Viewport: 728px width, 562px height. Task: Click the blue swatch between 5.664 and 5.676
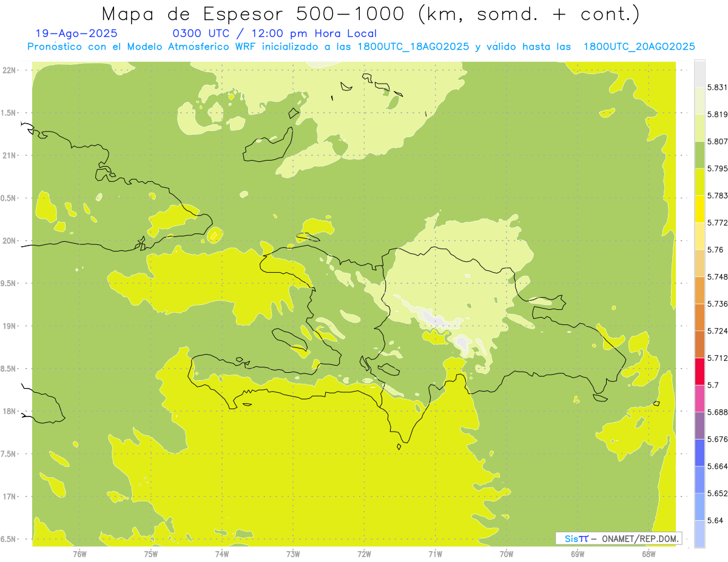[x=699, y=453]
